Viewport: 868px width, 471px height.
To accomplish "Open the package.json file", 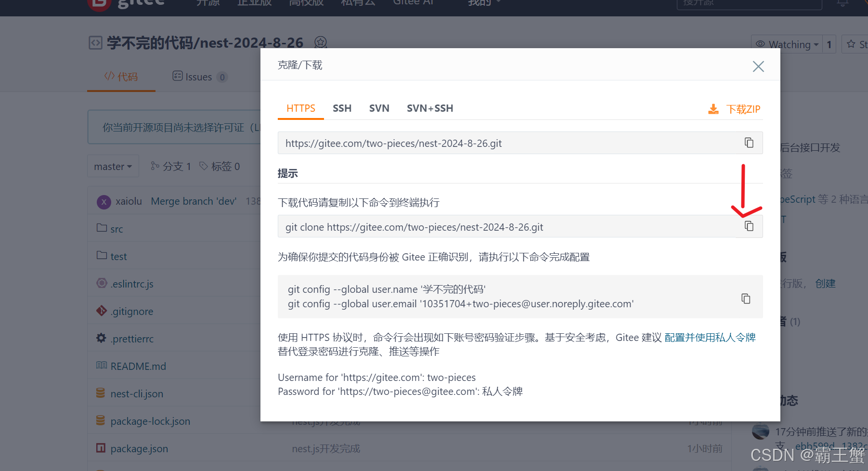I will click(x=139, y=449).
